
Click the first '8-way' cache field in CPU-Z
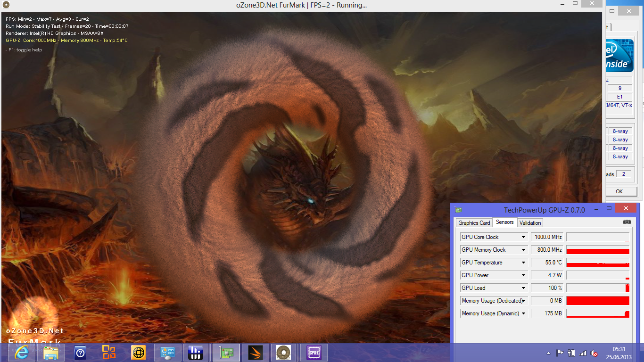click(x=620, y=131)
